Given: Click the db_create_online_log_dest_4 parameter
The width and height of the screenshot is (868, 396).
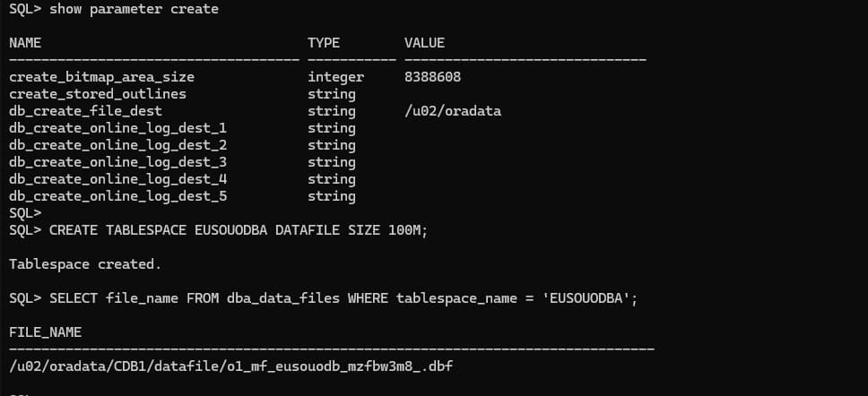Looking at the screenshot, I should (117, 179).
